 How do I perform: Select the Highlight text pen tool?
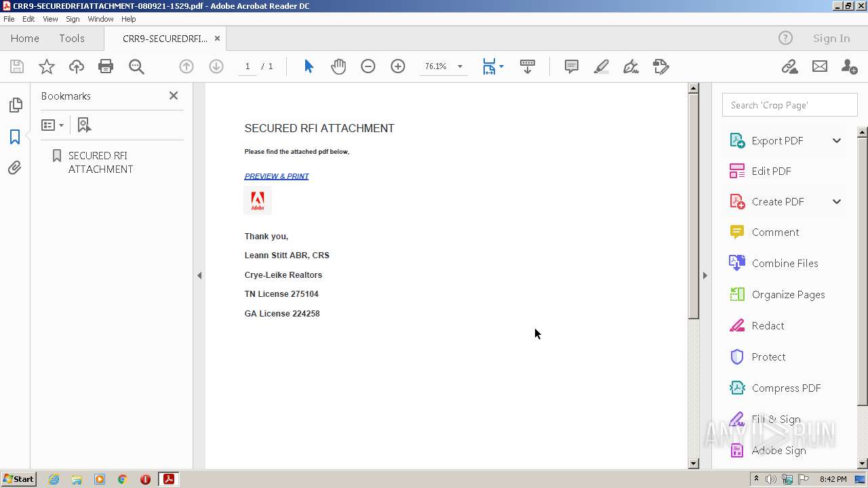pos(601,66)
